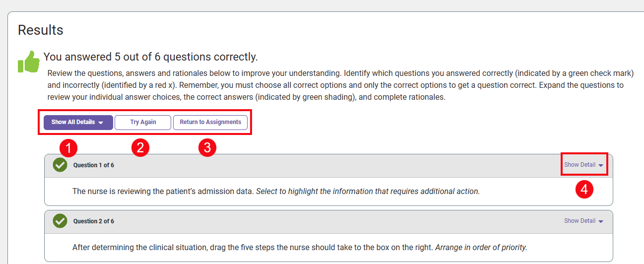Go back via Return to Assignments
Screen dimensions: 644x264
click(210, 122)
